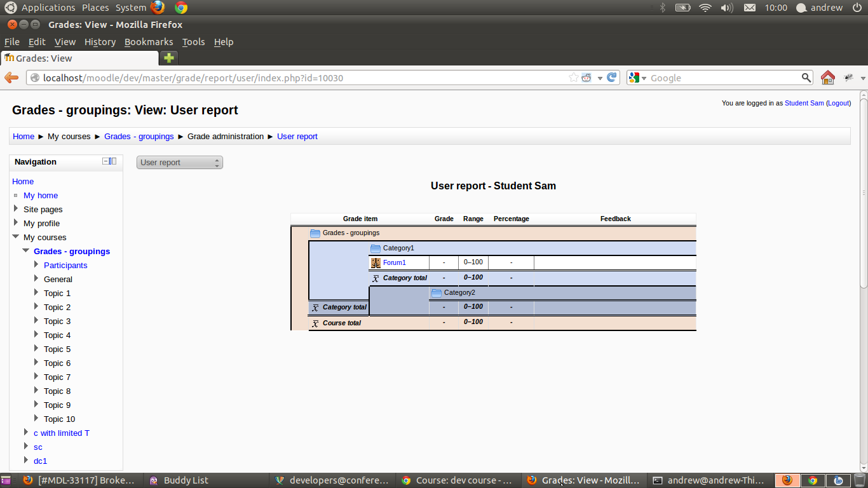Click the Forum1 activity icon
The width and height of the screenshot is (868, 488).
click(x=376, y=262)
